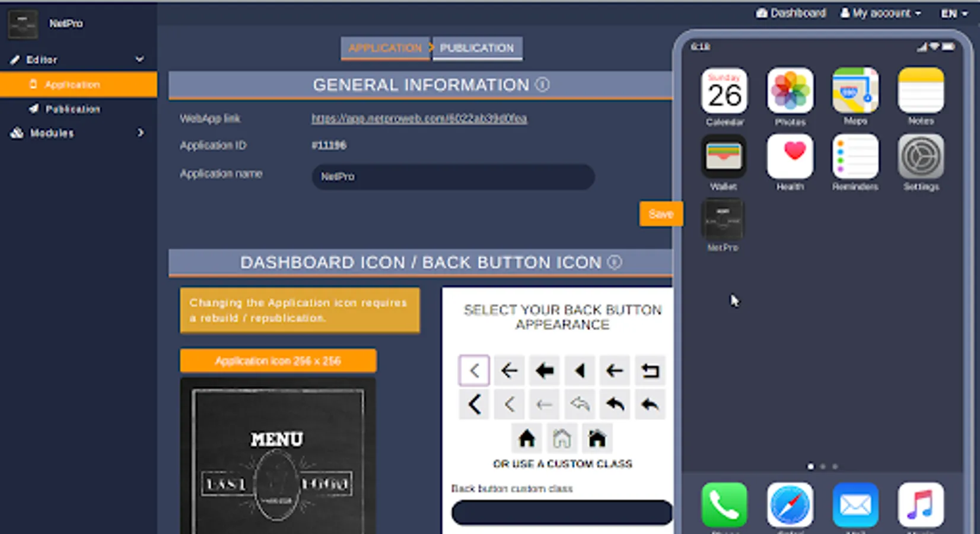Switch to the PUBLICATION tab
The image size is (980, 534).
click(477, 48)
